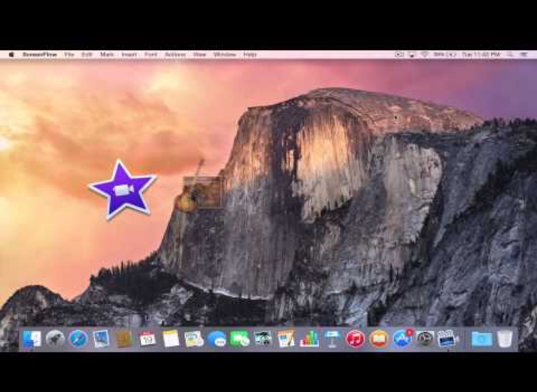Open the Trash in the Dock
Screen dimensions: 537x392
pos(504,339)
